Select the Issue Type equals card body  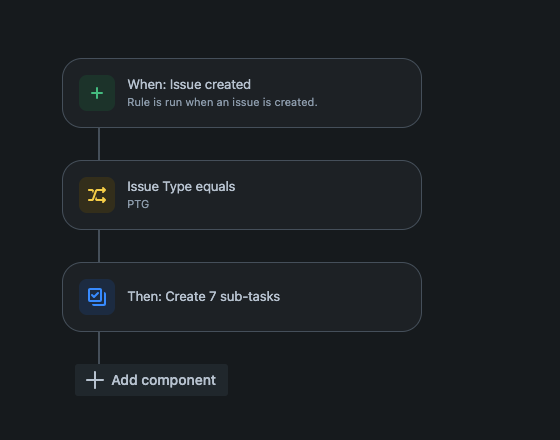click(x=242, y=195)
